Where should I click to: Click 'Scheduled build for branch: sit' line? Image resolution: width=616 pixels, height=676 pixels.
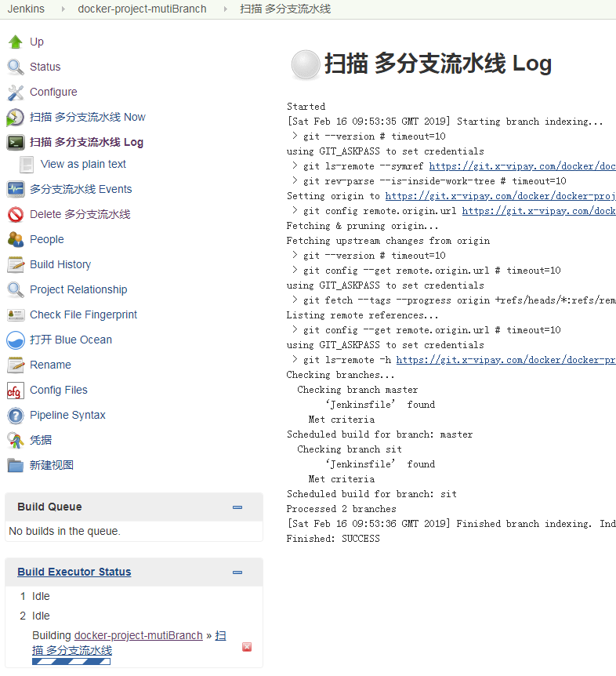point(371,494)
